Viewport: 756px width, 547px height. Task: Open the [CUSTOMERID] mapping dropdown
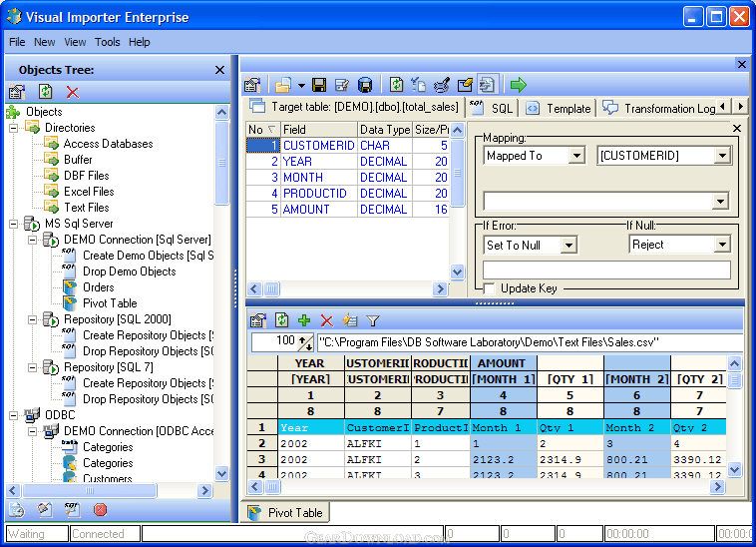(722, 156)
